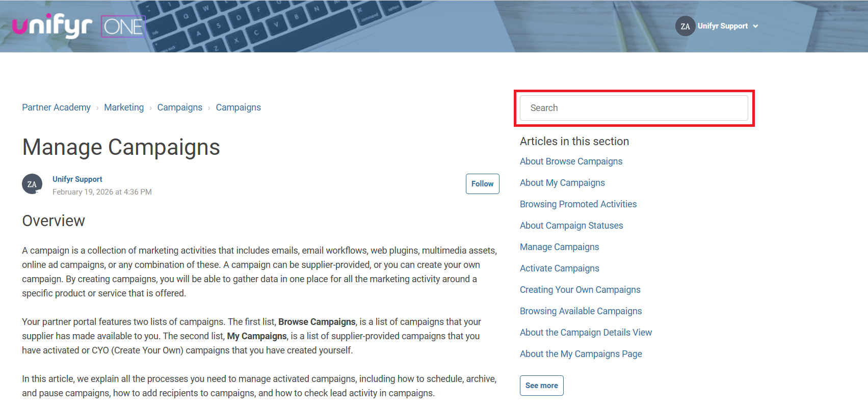This screenshot has width=868, height=411.
Task: Open the Unifyr Support author link
Action: point(77,179)
